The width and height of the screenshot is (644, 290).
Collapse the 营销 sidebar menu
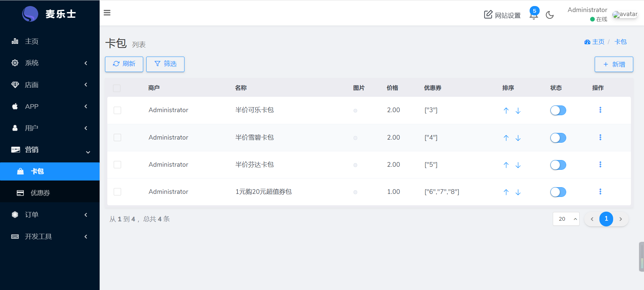50,150
